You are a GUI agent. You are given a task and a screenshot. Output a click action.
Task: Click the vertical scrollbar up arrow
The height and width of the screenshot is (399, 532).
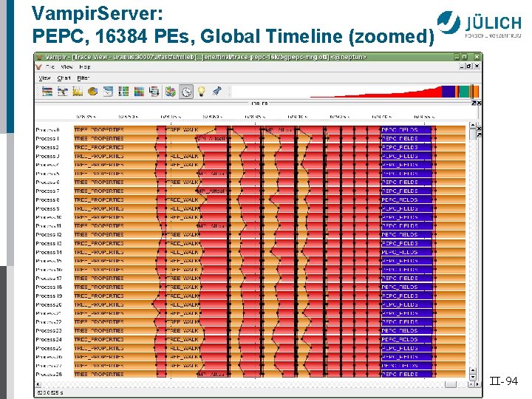click(473, 125)
